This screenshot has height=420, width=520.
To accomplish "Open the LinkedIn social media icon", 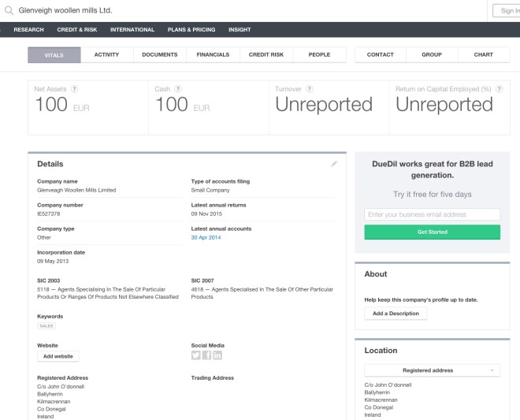I will tap(217, 355).
